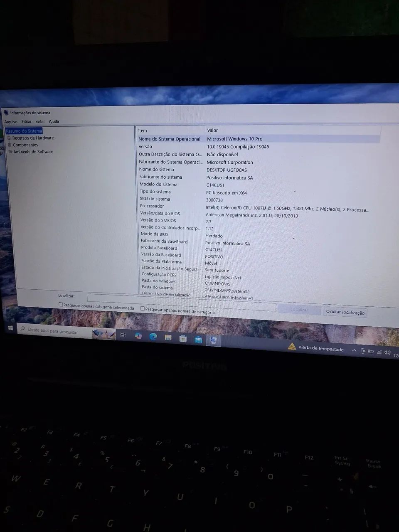
Task: Select the Versão row item
Action: click(145, 147)
